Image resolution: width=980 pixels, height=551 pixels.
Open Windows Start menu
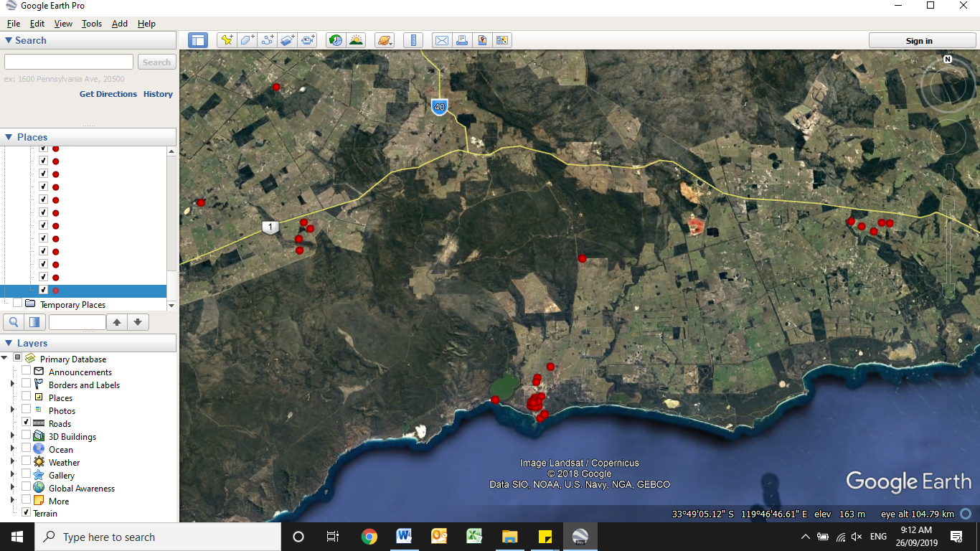click(17, 537)
